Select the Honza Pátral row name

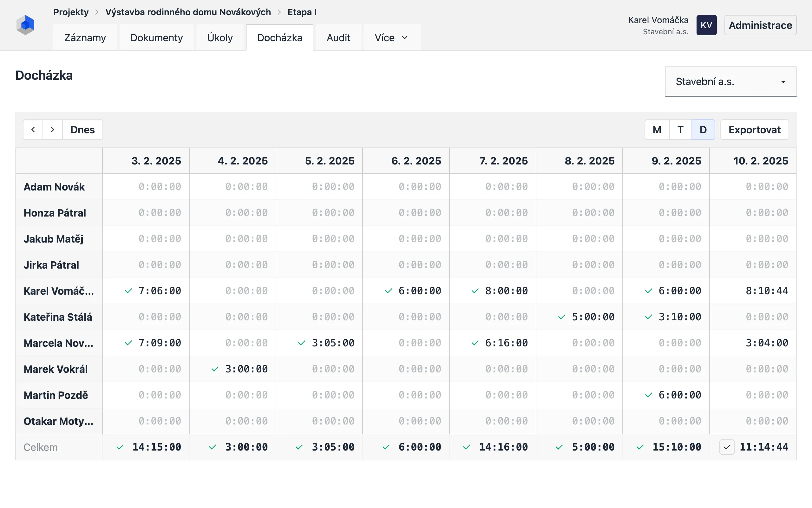55,213
